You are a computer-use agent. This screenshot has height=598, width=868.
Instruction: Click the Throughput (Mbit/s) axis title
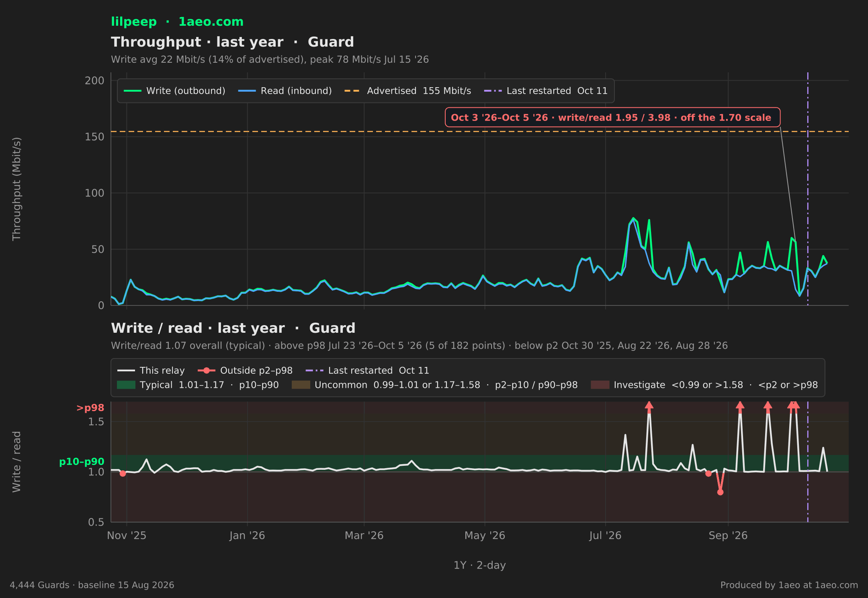click(x=16, y=189)
